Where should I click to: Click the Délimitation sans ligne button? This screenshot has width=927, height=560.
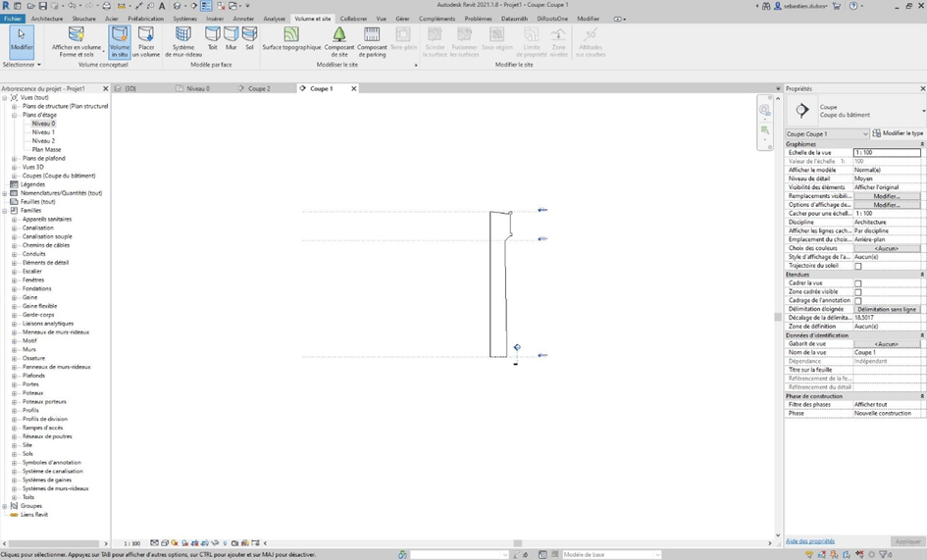(x=887, y=309)
